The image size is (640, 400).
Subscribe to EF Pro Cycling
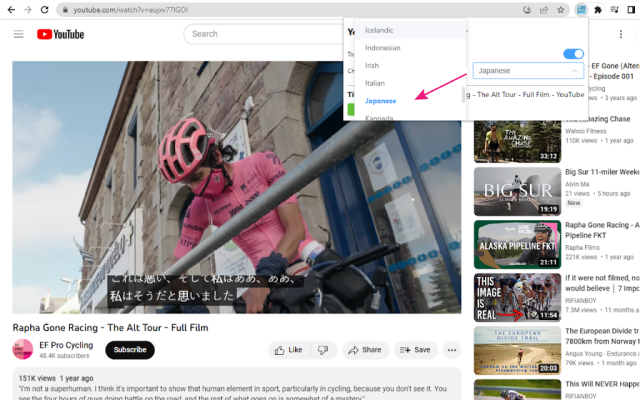pos(130,350)
